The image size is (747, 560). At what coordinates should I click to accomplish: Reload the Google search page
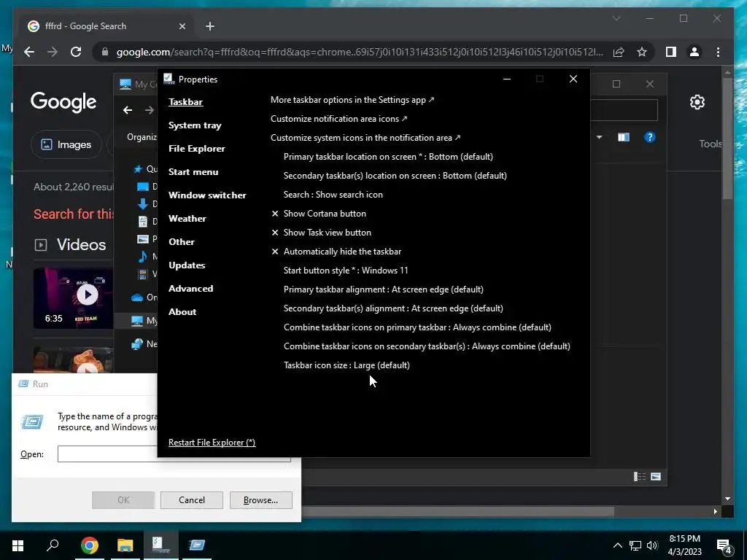(x=76, y=52)
